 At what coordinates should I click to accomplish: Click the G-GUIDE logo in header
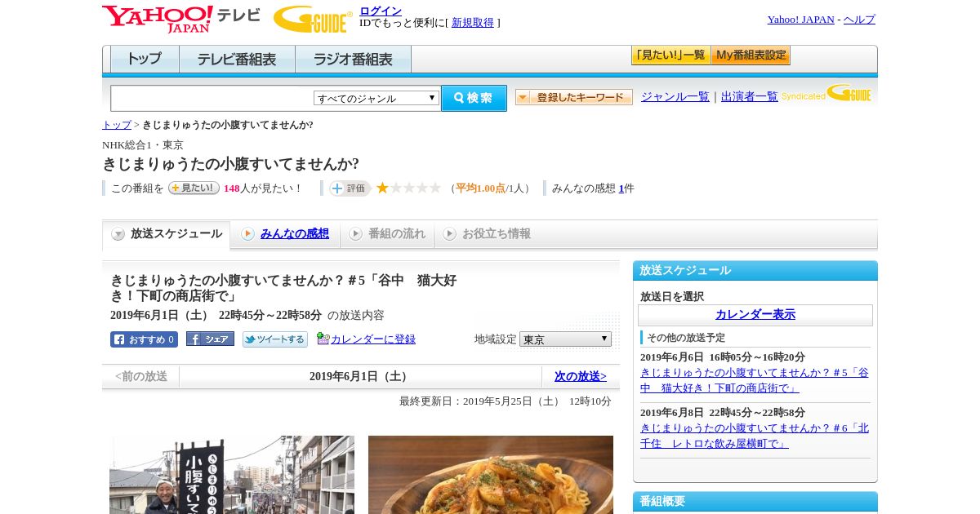[313, 20]
